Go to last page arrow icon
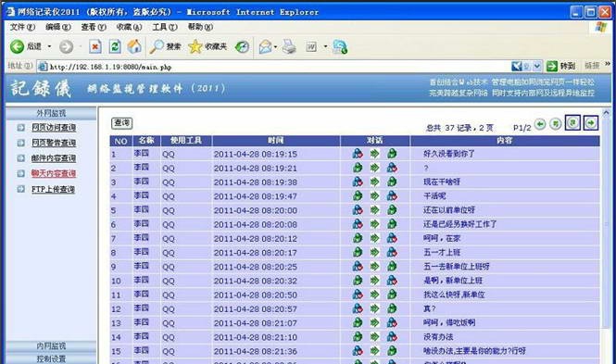The height and width of the screenshot is (364, 616). point(591,123)
